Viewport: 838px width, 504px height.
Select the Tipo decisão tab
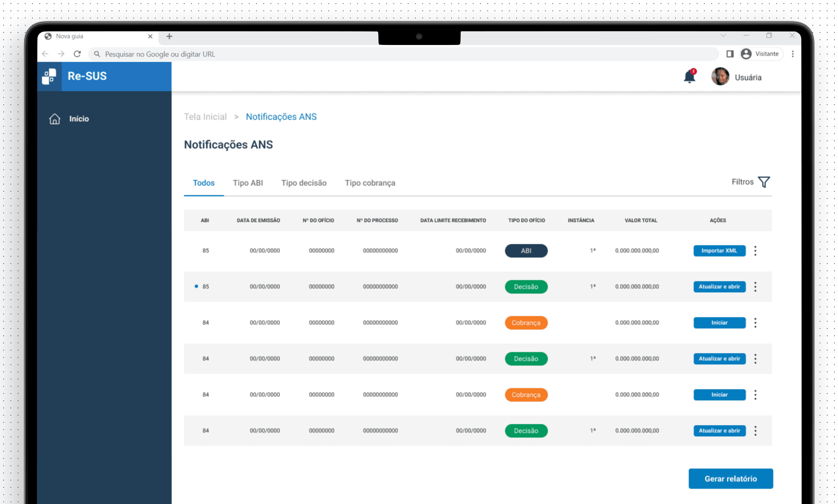click(x=303, y=183)
